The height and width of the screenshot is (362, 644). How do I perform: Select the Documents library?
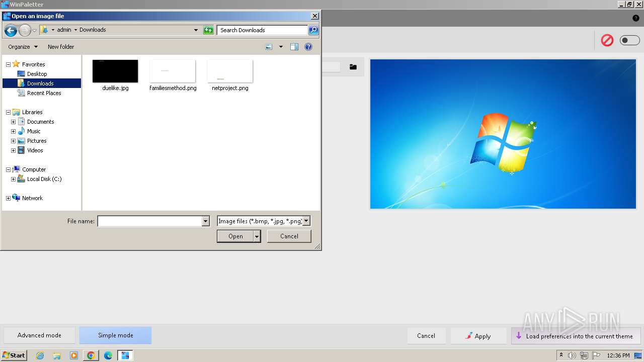click(x=40, y=122)
